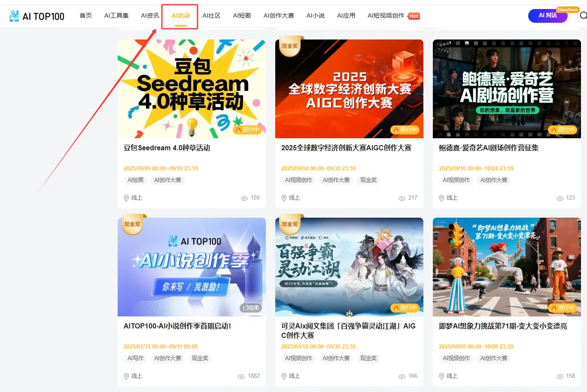Screen dimensions: 587x392
Task: Click the AI TOP100 logo
Action: tap(36, 16)
